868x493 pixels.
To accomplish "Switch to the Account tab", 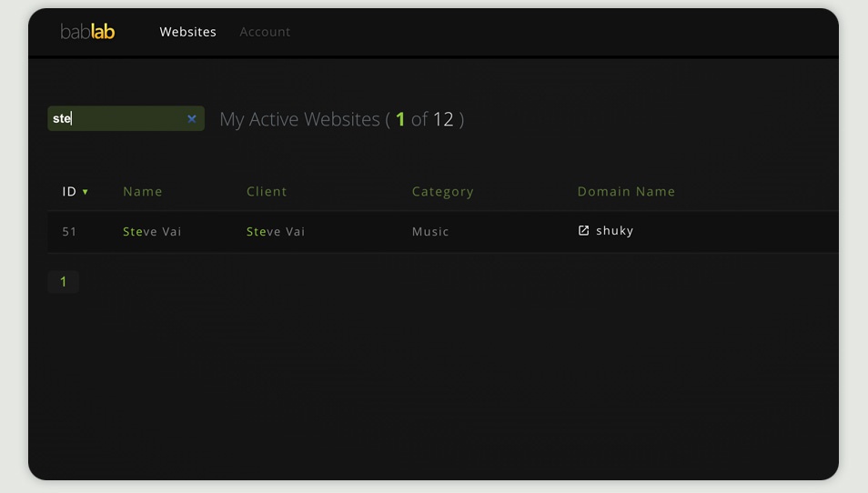I will [x=265, y=32].
